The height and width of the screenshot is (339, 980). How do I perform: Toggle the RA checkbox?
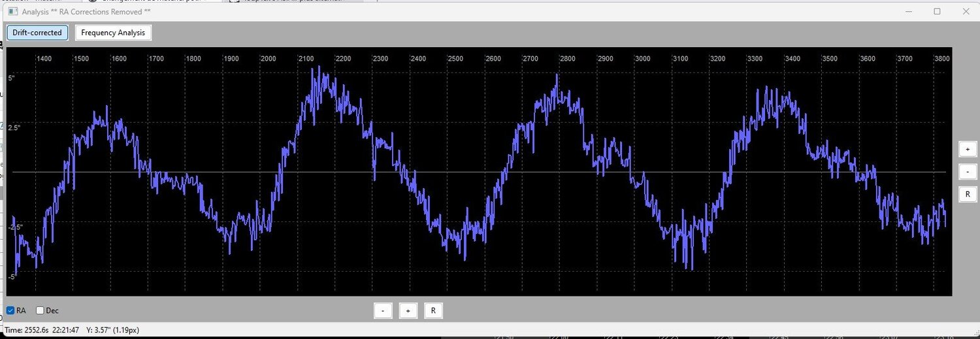click(x=16, y=310)
